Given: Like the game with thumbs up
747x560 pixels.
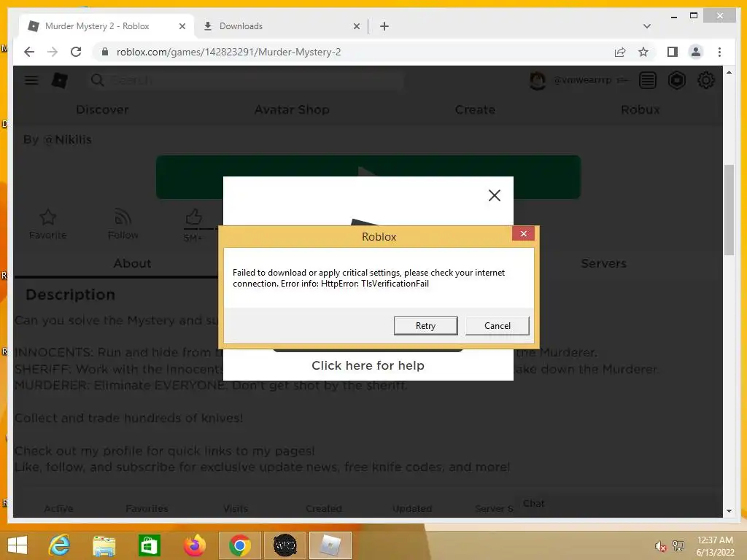Looking at the screenshot, I should pyautogui.click(x=193, y=217).
